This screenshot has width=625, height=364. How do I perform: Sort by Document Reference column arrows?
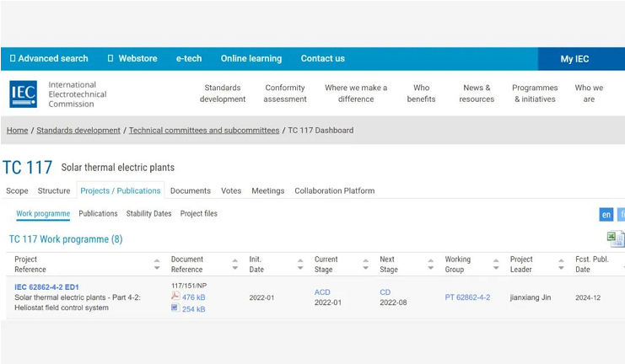(234, 265)
